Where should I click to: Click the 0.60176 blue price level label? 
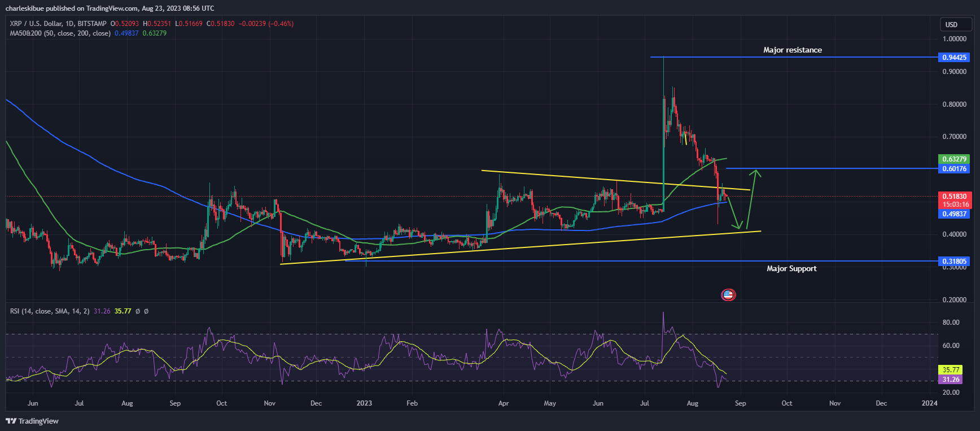(x=954, y=168)
